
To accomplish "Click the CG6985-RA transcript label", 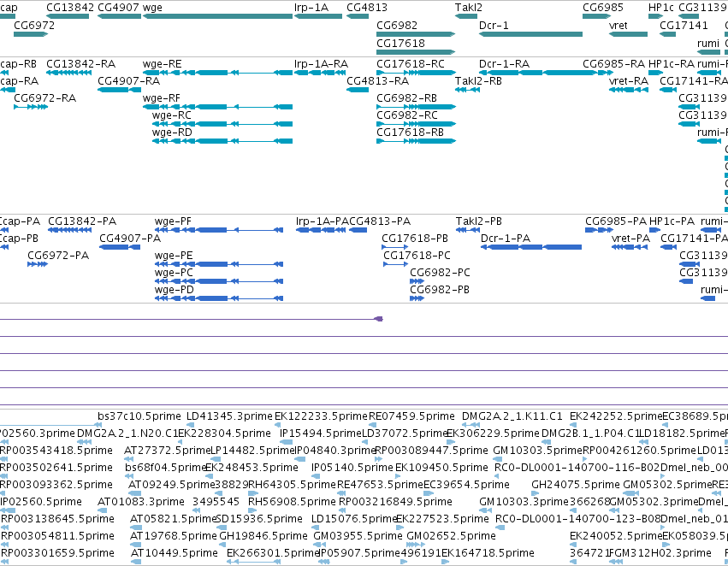I will pyautogui.click(x=613, y=64).
